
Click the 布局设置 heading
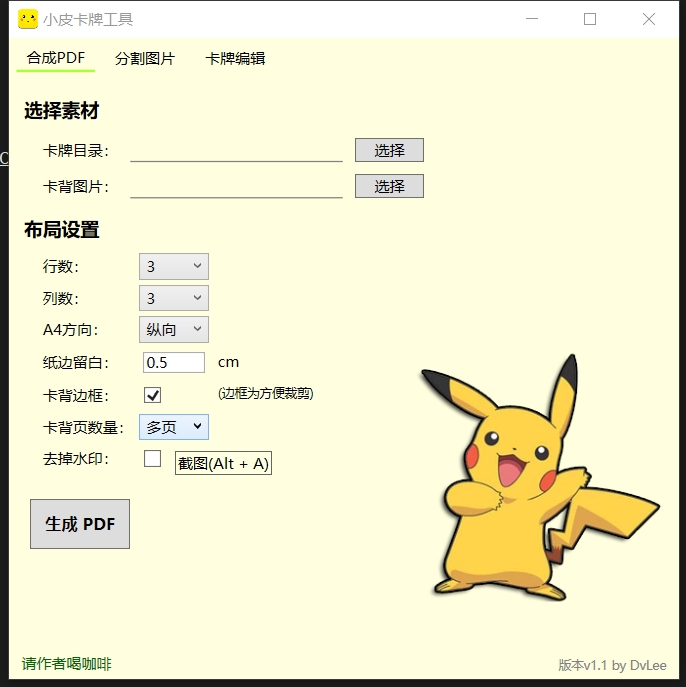point(62,230)
